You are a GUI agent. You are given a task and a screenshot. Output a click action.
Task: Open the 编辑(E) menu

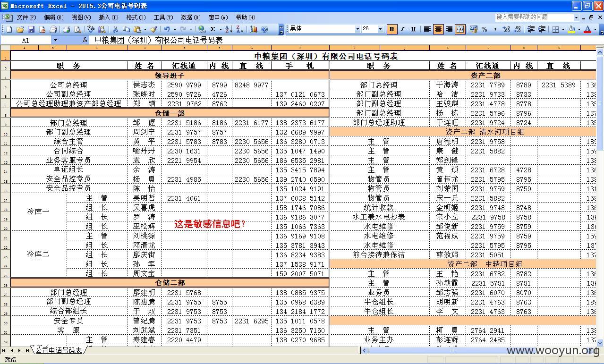click(53, 17)
